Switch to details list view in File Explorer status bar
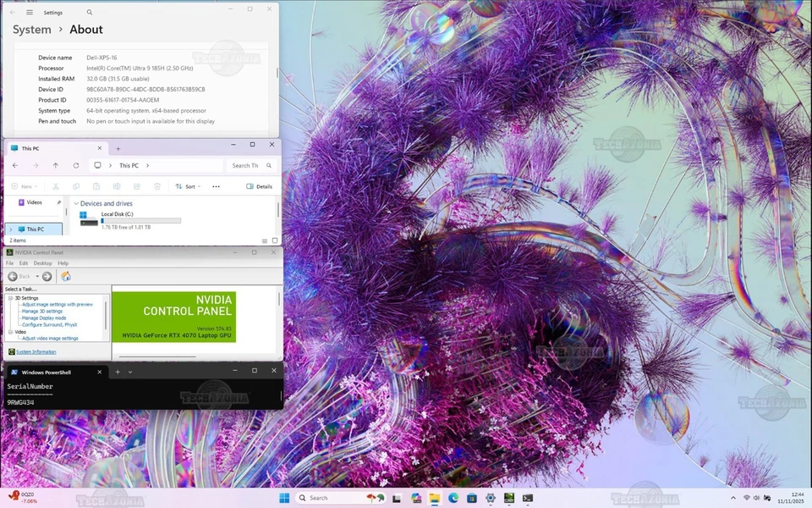 [265, 241]
